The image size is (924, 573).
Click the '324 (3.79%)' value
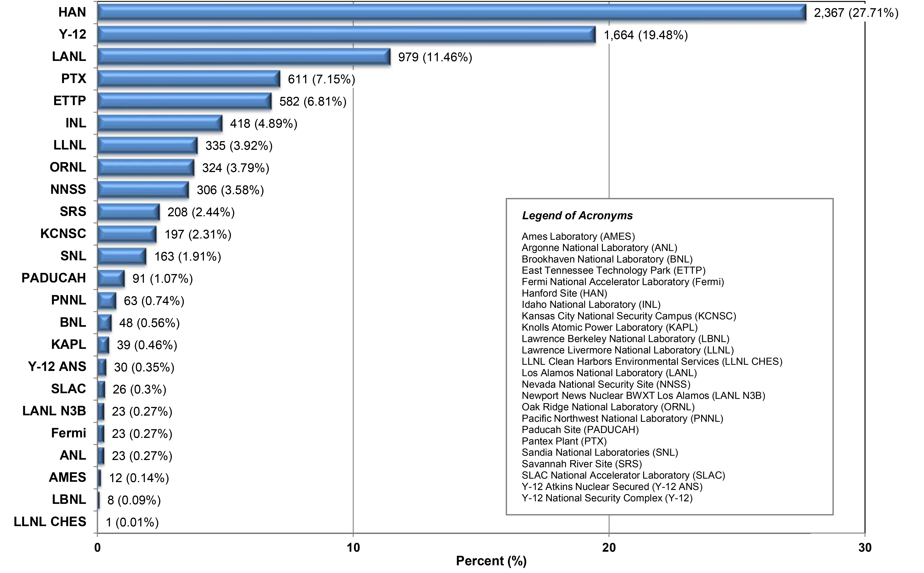[235, 168]
